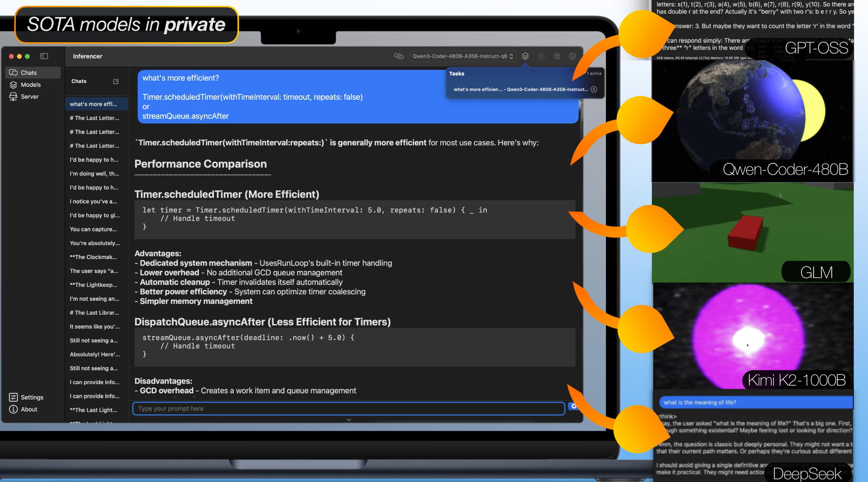This screenshot has height=482, width=868.
Task: Click the dotted grid toolbar icon
Action: pos(541,56)
